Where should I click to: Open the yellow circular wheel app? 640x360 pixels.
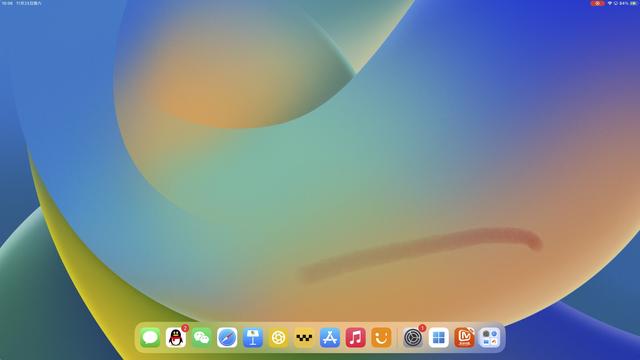coord(279,338)
